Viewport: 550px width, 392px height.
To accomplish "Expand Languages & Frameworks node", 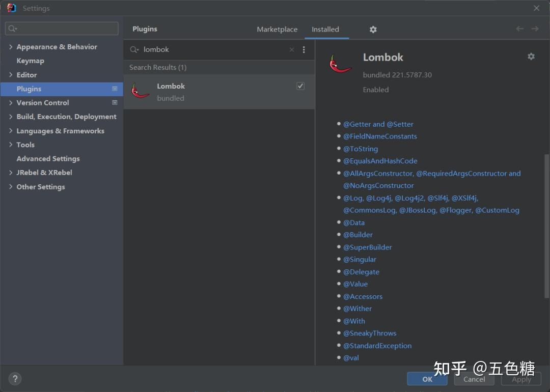I will 11,131.
